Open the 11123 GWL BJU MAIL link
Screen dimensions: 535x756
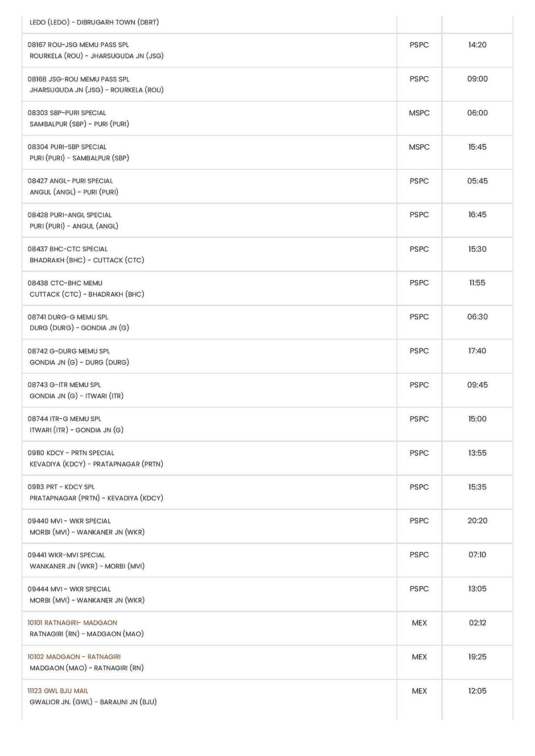(58, 691)
